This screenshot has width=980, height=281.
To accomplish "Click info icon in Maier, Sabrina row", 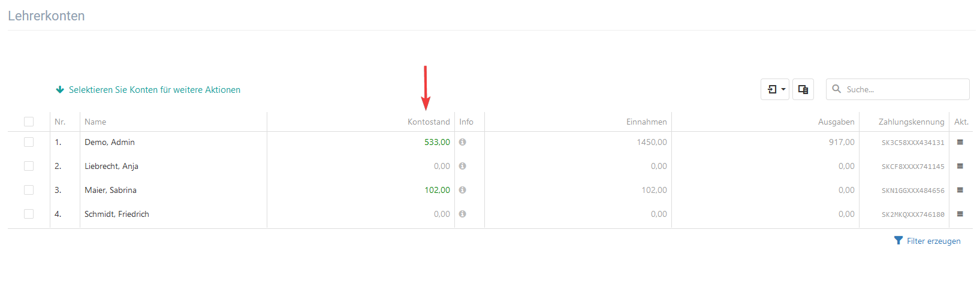I will [462, 190].
